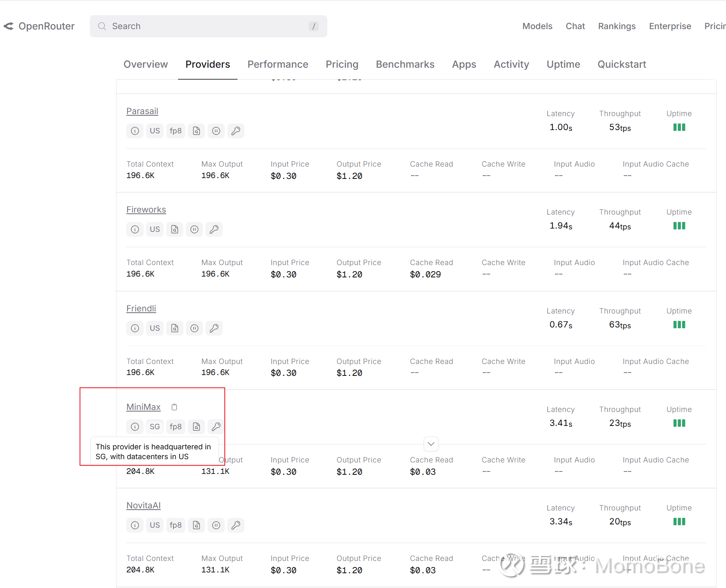
Task: Click Friendli throughput value 63tps
Action: (x=620, y=325)
